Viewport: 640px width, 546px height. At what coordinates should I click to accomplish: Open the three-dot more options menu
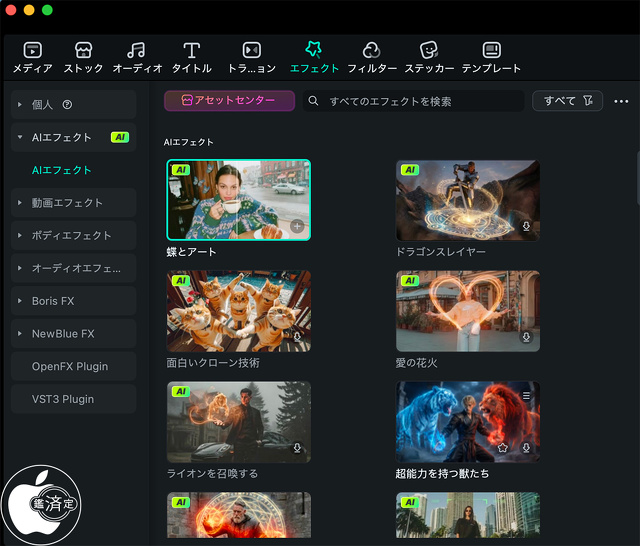(x=621, y=101)
